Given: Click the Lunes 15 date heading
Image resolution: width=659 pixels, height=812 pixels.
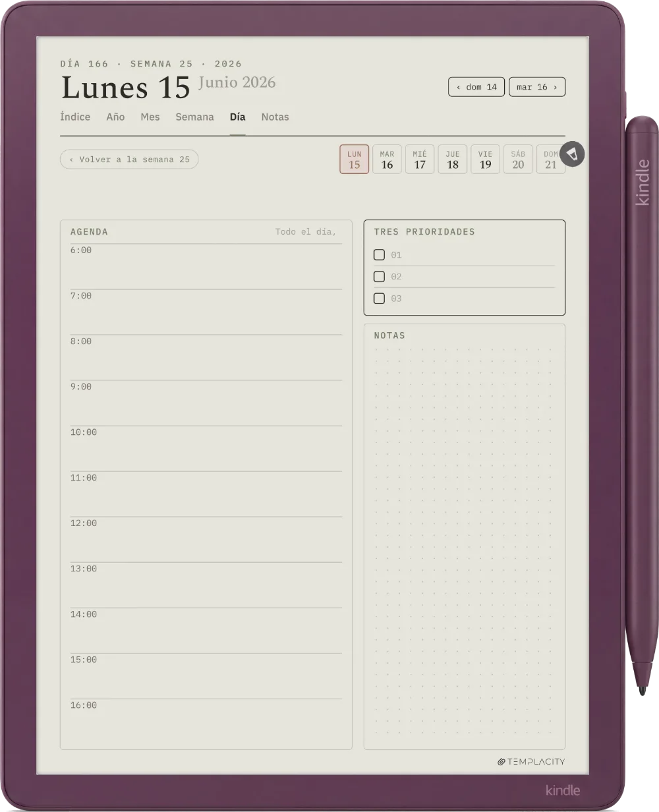Looking at the screenshot, I should (126, 88).
